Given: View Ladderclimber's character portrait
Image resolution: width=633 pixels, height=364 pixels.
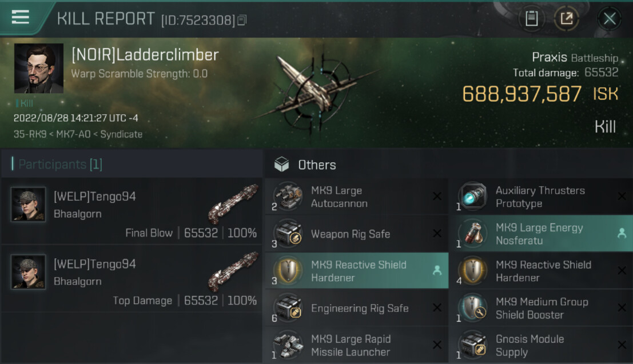Looking at the screenshot, I should pyautogui.click(x=39, y=68).
